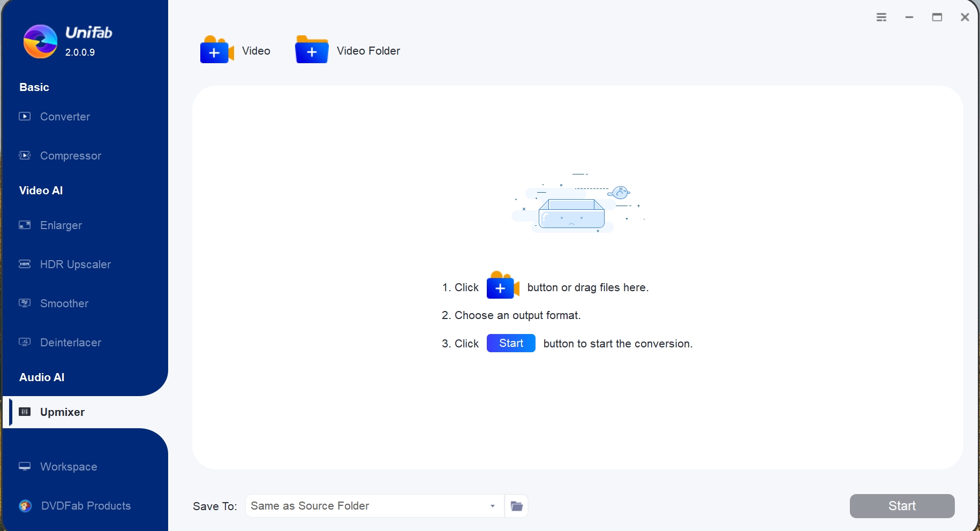Expand the Save To dropdown arrow
The image size is (980, 531).
[x=492, y=506]
